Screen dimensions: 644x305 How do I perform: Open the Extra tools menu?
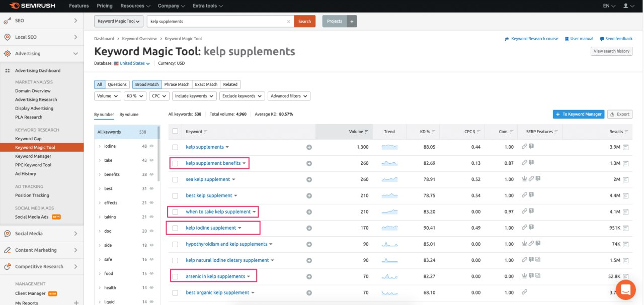click(206, 6)
